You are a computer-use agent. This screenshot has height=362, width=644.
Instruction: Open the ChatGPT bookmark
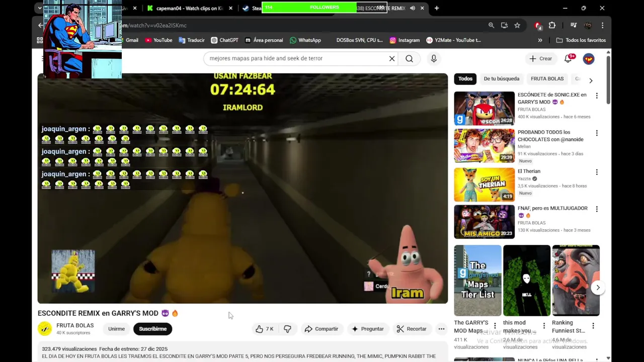(x=224, y=40)
